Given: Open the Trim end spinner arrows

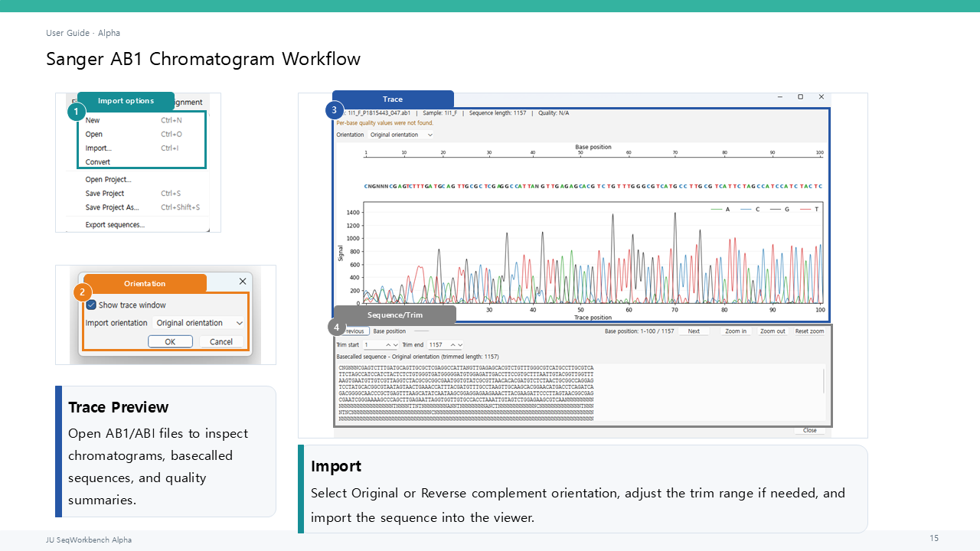Looking at the screenshot, I should 456,345.
